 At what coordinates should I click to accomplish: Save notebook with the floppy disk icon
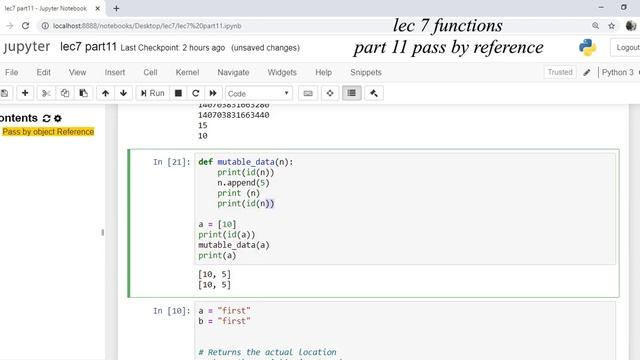pos(4,93)
